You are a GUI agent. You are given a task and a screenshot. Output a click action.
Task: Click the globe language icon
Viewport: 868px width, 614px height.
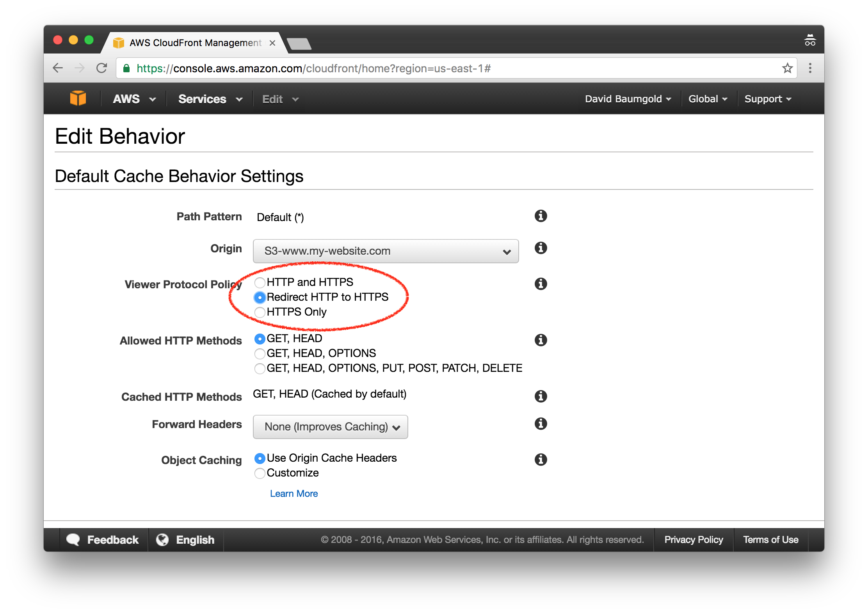pyautogui.click(x=162, y=540)
